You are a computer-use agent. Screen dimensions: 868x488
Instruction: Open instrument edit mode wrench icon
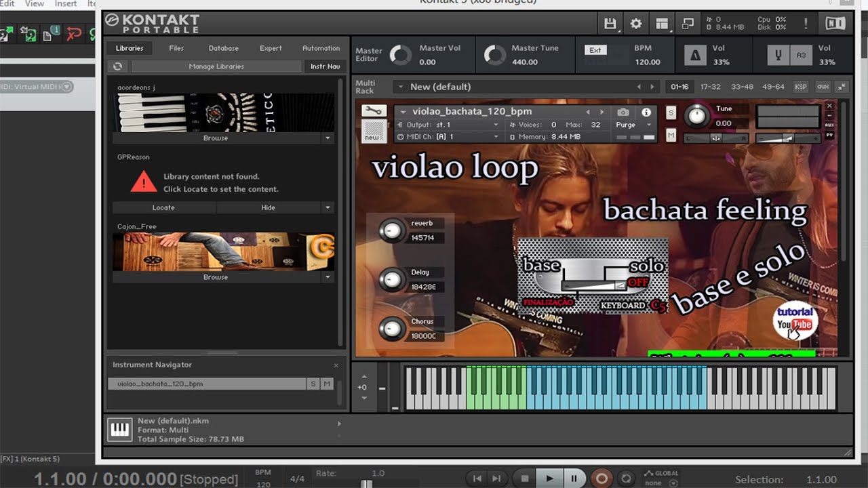(x=374, y=111)
